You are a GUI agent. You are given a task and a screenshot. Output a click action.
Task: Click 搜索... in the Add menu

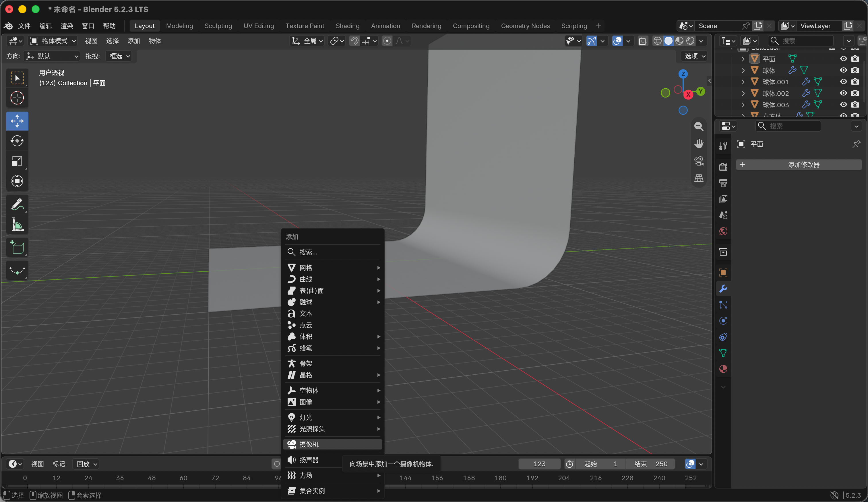(x=332, y=252)
